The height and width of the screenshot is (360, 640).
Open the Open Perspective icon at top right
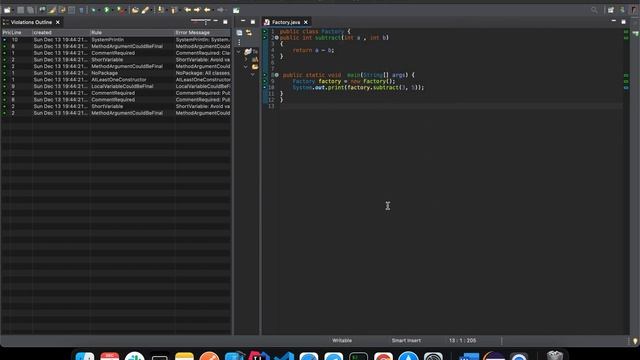pyautogui.click(x=611, y=10)
